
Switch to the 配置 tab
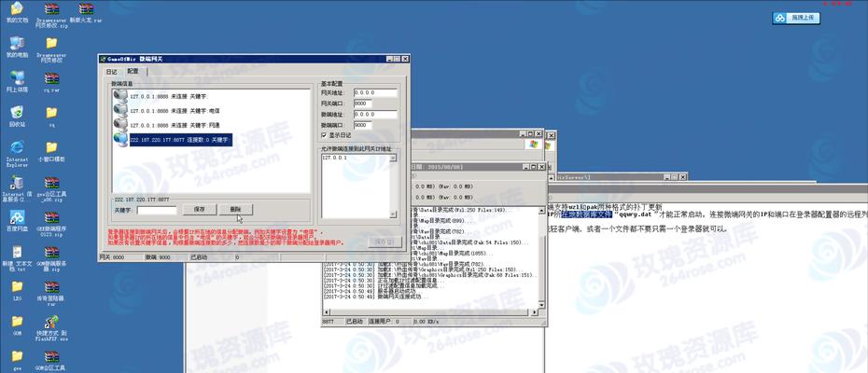pos(133,71)
